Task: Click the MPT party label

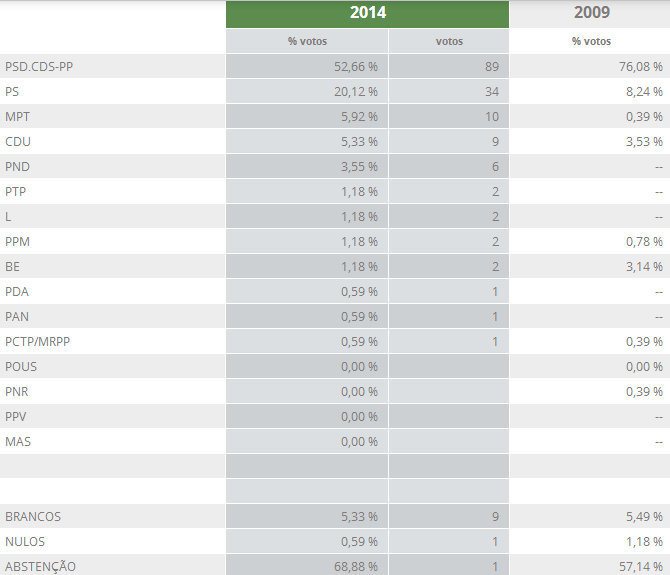Action: [17, 117]
